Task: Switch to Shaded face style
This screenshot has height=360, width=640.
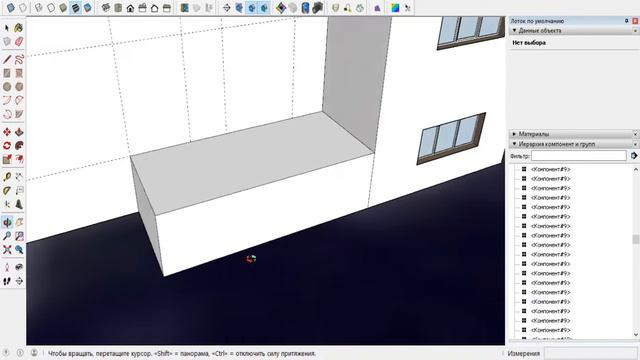Action: click(x=63, y=7)
